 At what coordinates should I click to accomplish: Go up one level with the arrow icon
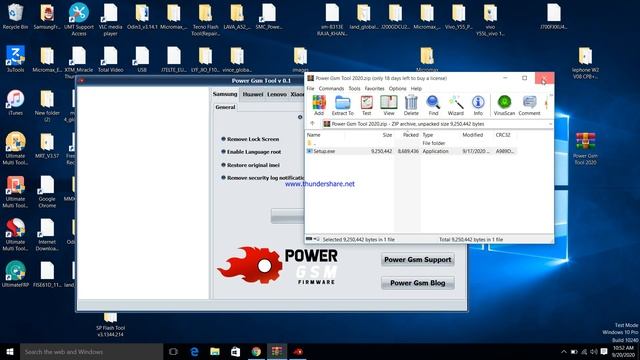(x=312, y=124)
